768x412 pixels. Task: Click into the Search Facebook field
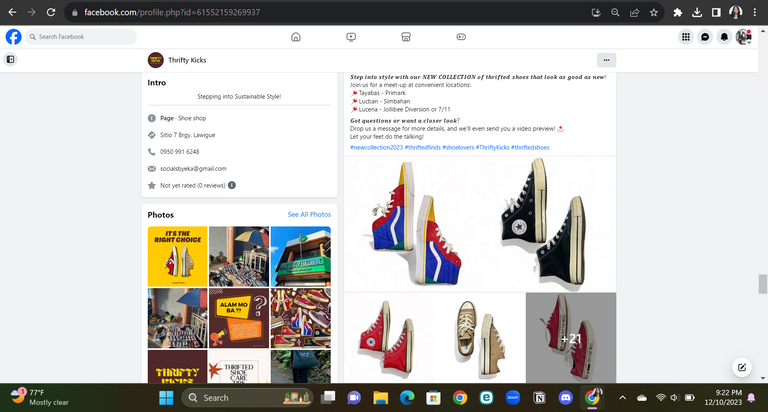[85, 37]
